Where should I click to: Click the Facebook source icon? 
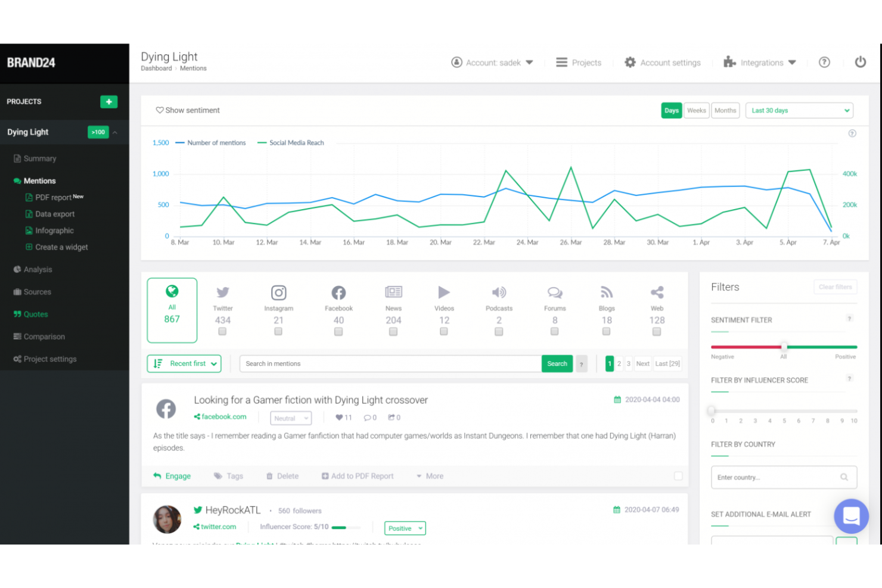coord(338,293)
